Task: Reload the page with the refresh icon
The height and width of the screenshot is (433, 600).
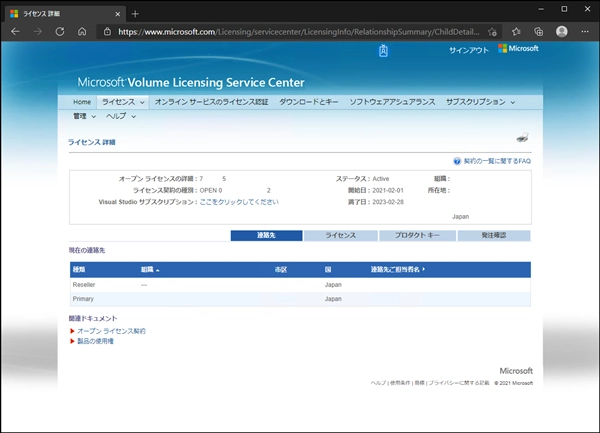Action: click(60, 32)
